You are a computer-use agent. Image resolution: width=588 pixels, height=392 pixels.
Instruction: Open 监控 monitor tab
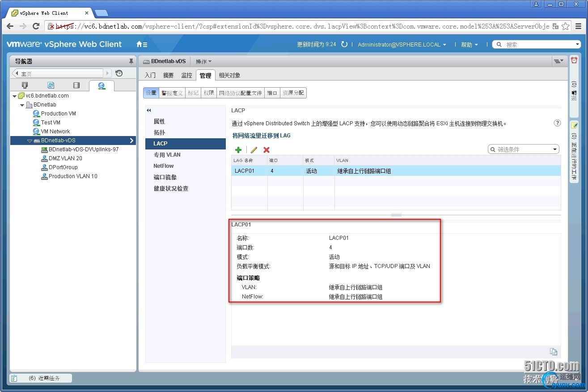coord(187,75)
